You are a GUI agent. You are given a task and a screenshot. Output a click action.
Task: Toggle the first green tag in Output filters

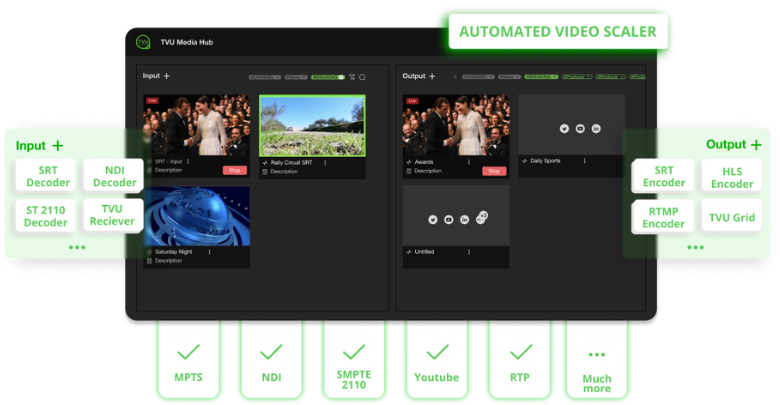(543, 77)
